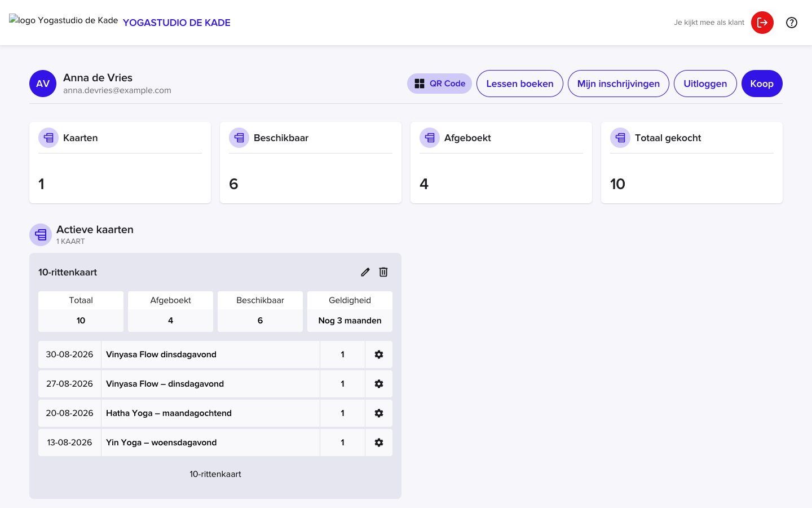The image size is (812, 508).
Task: Click the Totaal gekocht card icon
Action: click(x=620, y=138)
